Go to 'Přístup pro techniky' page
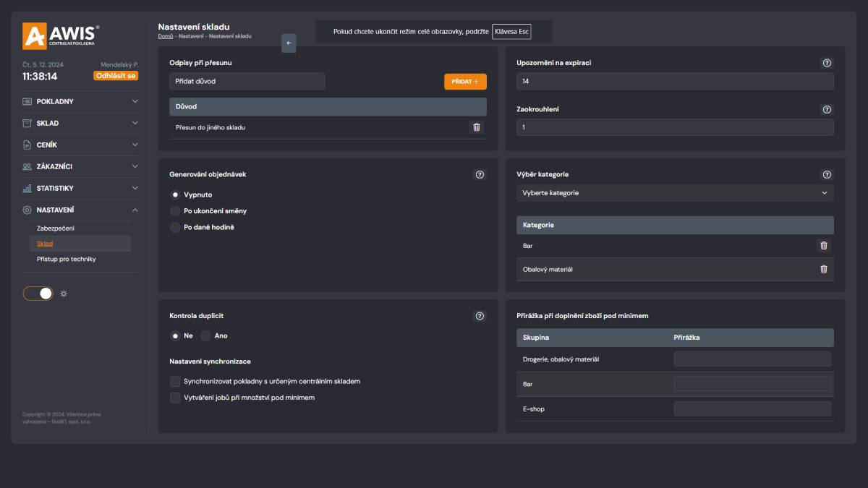Image resolution: width=868 pixels, height=488 pixels. (67, 259)
